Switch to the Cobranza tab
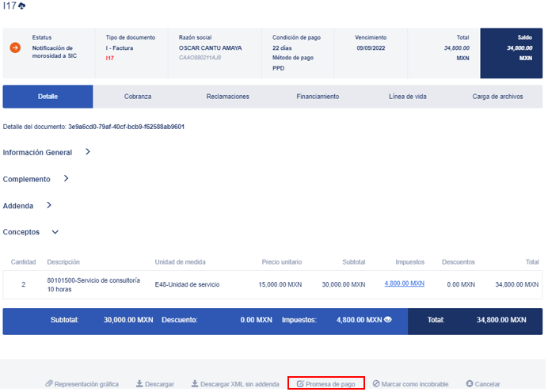This screenshot has height=392, width=548. click(138, 97)
